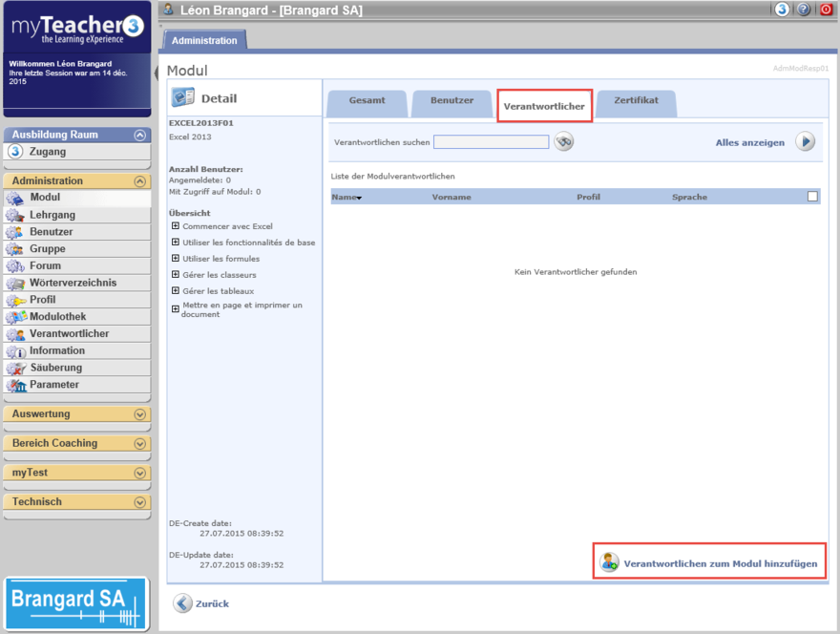The width and height of the screenshot is (840, 634).
Task: Switch to the Zertifikat tab
Action: click(x=636, y=100)
